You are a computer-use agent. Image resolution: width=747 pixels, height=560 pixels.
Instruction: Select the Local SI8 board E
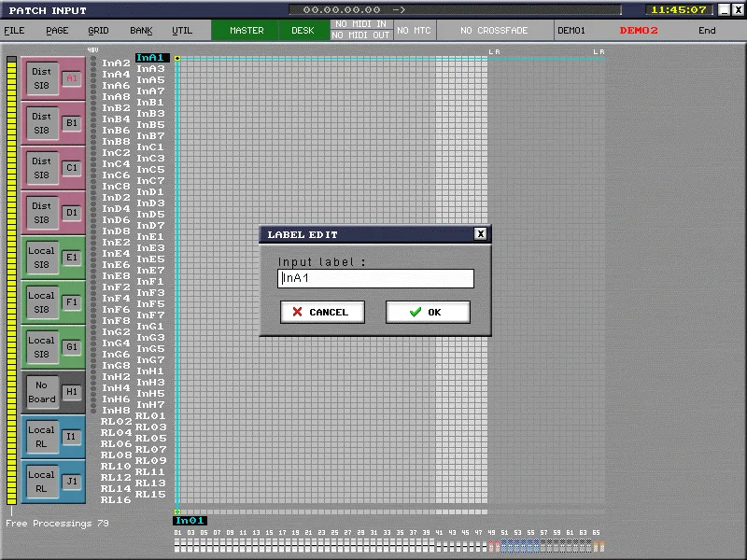pos(41,258)
